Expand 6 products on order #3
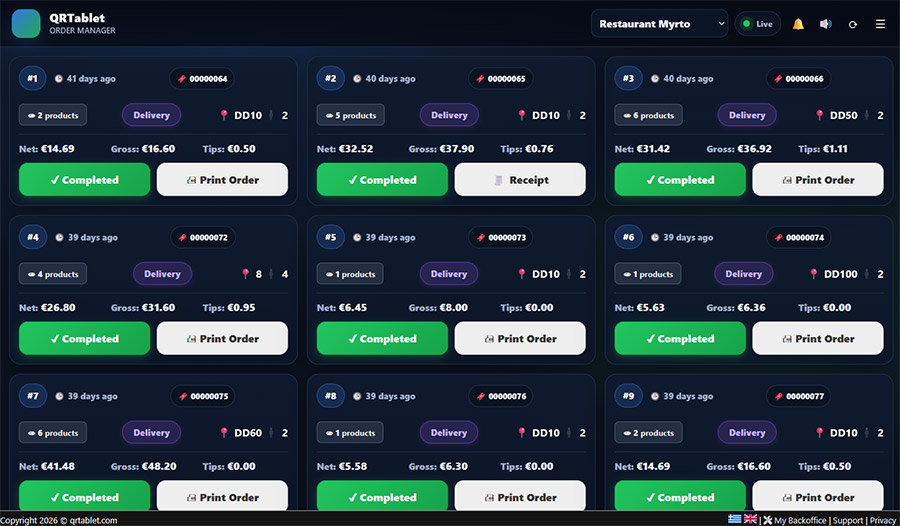The width and height of the screenshot is (900, 526). (649, 115)
